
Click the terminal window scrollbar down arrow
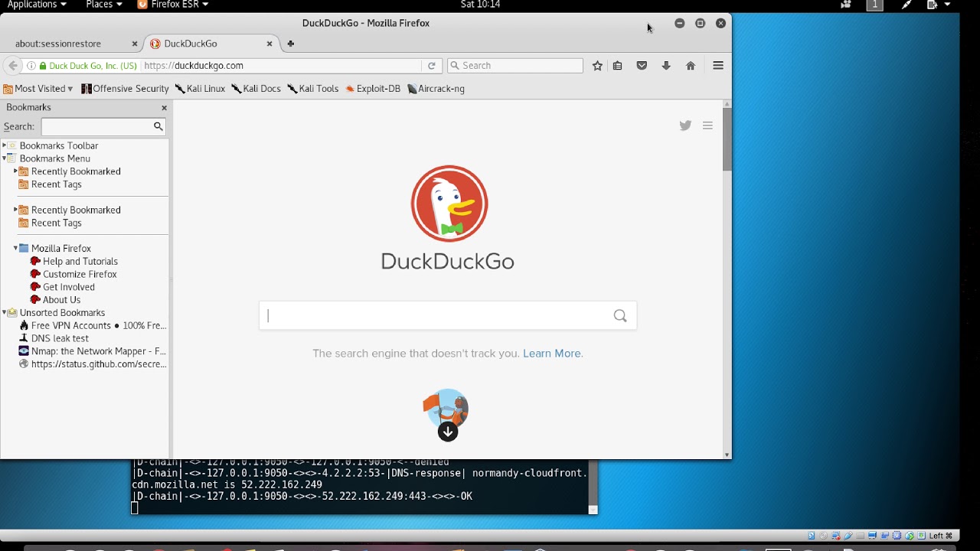[593, 510]
